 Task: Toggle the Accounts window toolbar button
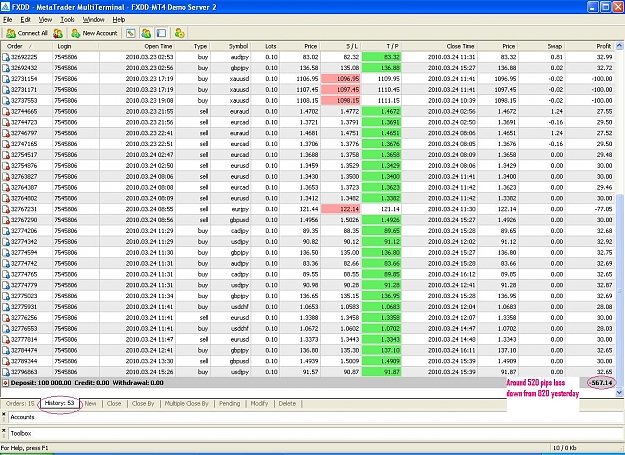point(146,33)
